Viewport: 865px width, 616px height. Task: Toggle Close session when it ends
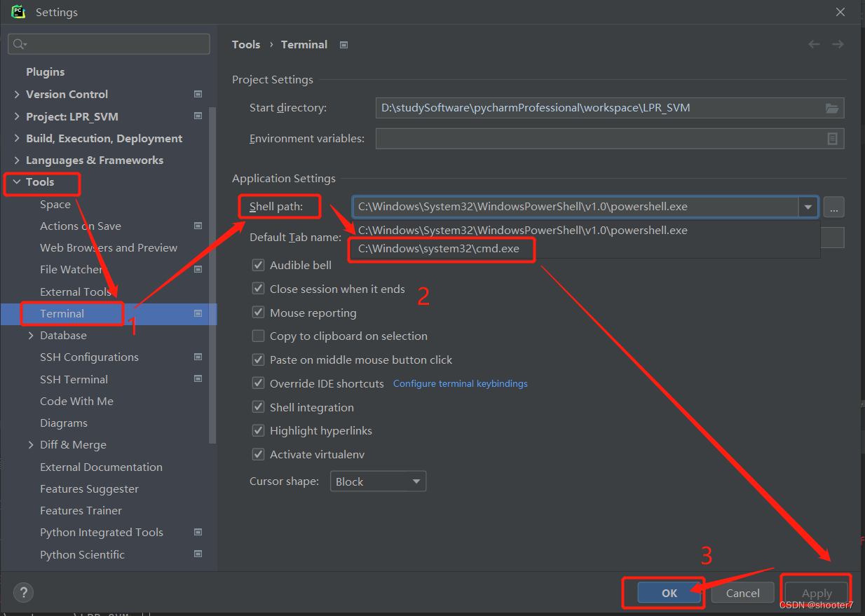tap(259, 289)
